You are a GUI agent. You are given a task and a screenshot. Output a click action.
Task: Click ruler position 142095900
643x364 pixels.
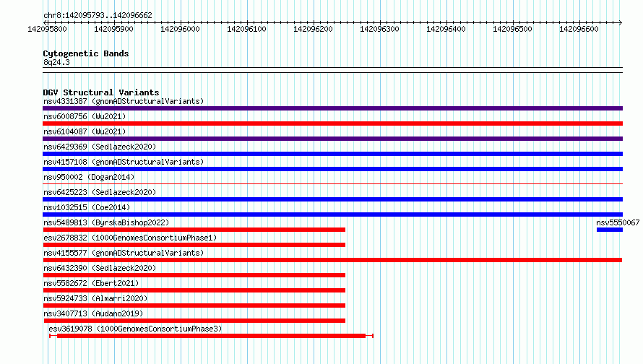[x=113, y=29]
